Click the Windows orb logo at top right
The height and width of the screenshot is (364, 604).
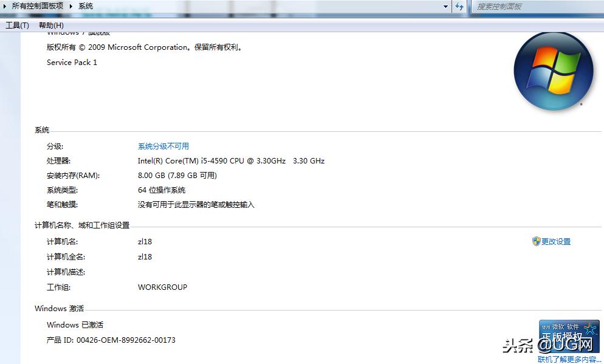[553, 71]
